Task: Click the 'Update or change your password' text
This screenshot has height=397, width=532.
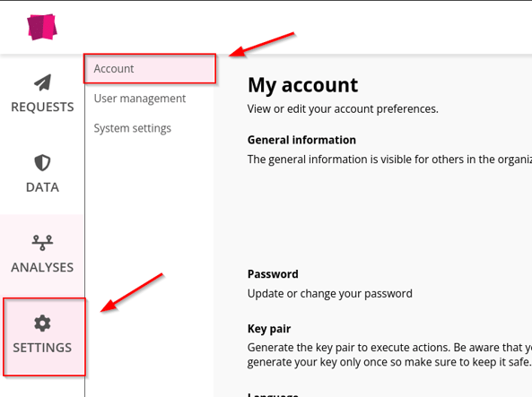Action: click(330, 293)
